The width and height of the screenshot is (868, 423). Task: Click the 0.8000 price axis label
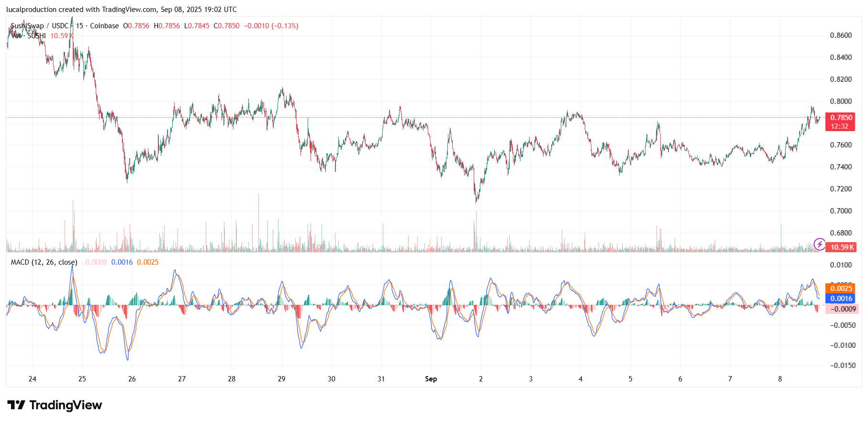(841, 101)
